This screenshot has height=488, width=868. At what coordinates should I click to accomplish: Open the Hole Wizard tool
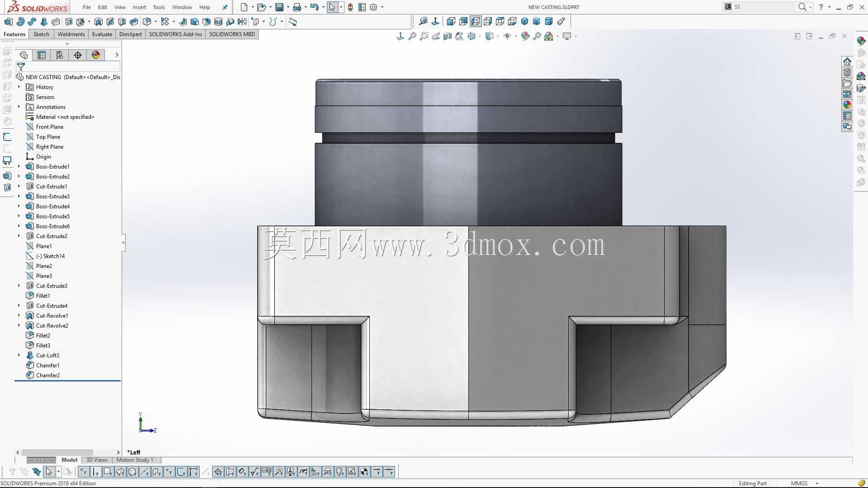80,22
